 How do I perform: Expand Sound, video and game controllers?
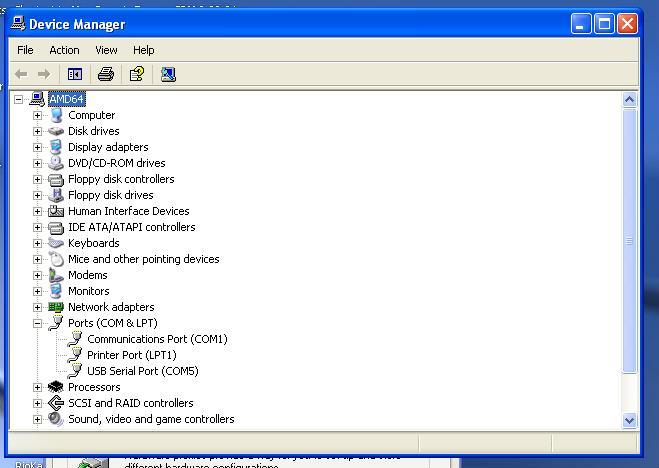37,419
